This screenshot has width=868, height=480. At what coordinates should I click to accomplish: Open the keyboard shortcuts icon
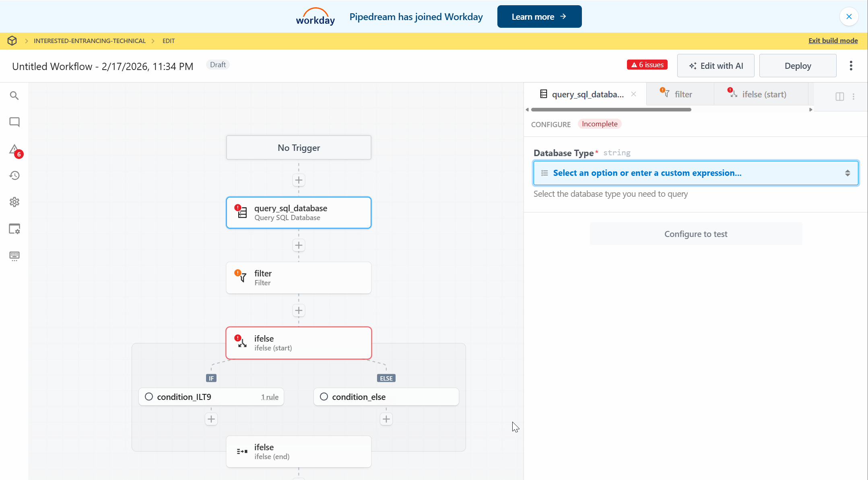(14, 256)
